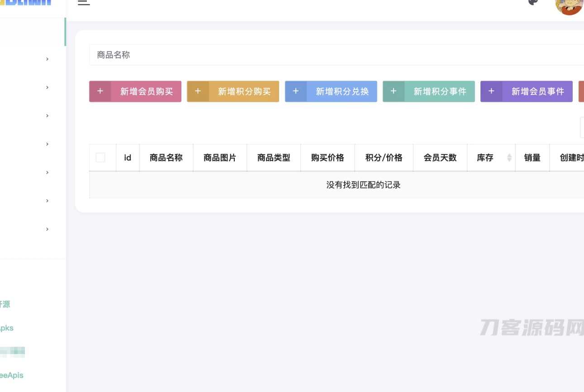The width and height of the screenshot is (584, 392).
Task: Click the 新增会员事件 button
Action: coord(527,91)
